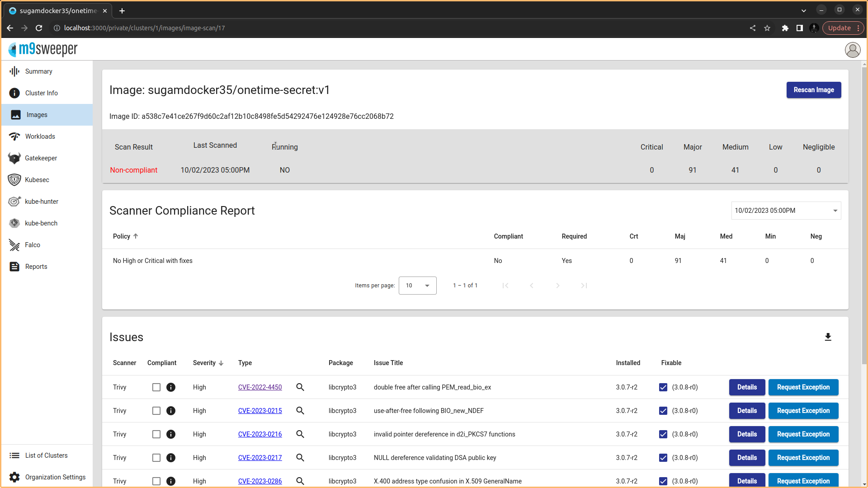
Task: Select Workloads in the sidebar menu
Action: 40,136
